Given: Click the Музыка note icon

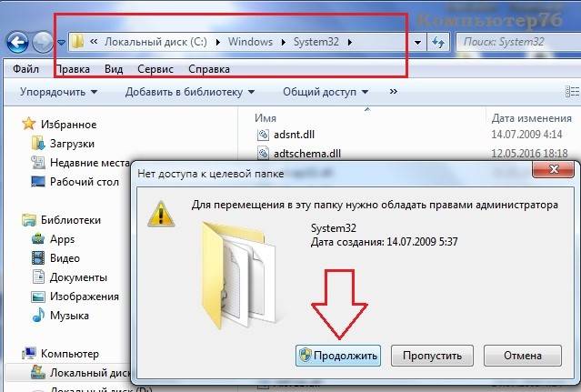Looking at the screenshot, I should (38, 315).
